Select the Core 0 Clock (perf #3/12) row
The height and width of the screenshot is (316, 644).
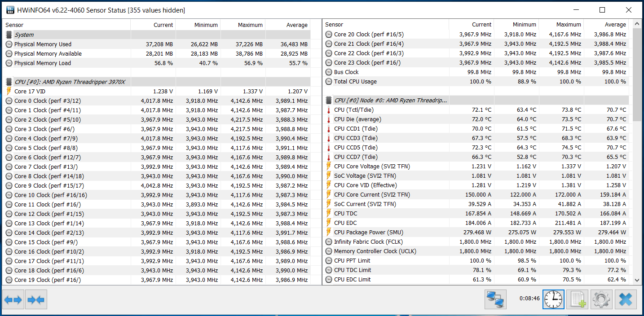tap(156, 101)
